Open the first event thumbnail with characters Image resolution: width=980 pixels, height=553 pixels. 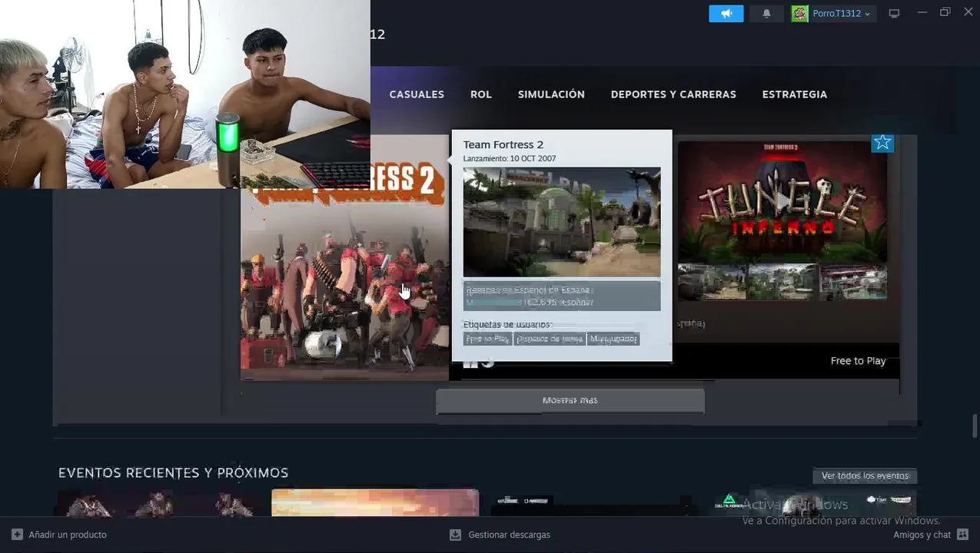(160, 503)
